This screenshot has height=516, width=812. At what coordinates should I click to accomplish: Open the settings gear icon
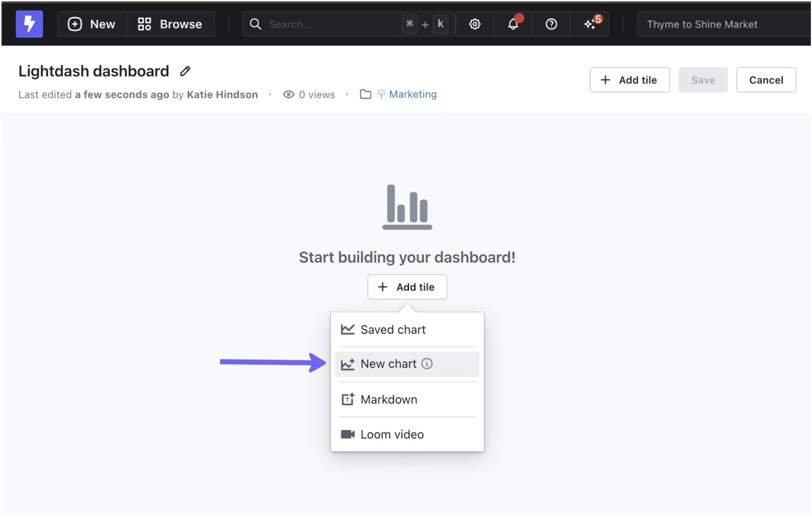[x=475, y=24]
